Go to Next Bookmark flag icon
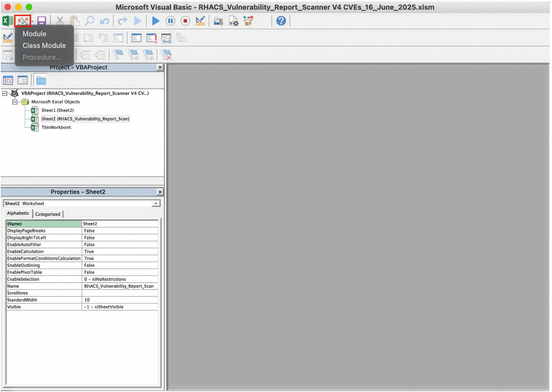This screenshot has width=552, height=392. [x=133, y=55]
